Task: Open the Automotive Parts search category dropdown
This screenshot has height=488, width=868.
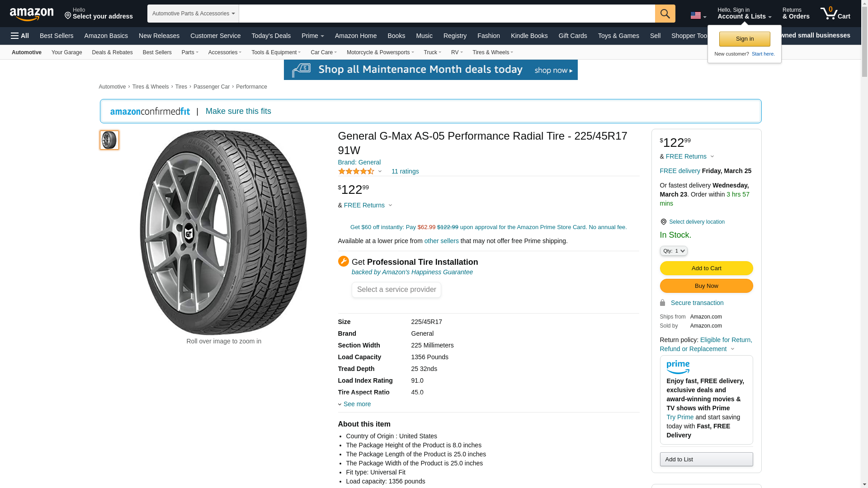Action: (193, 14)
